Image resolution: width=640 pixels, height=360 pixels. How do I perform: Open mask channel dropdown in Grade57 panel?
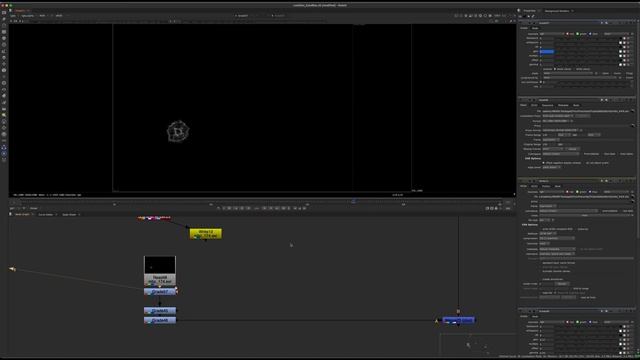pos(568,73)
